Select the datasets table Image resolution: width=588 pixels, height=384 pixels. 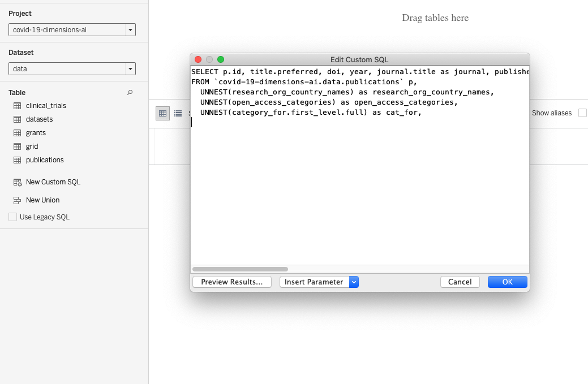tap(40, 119)
